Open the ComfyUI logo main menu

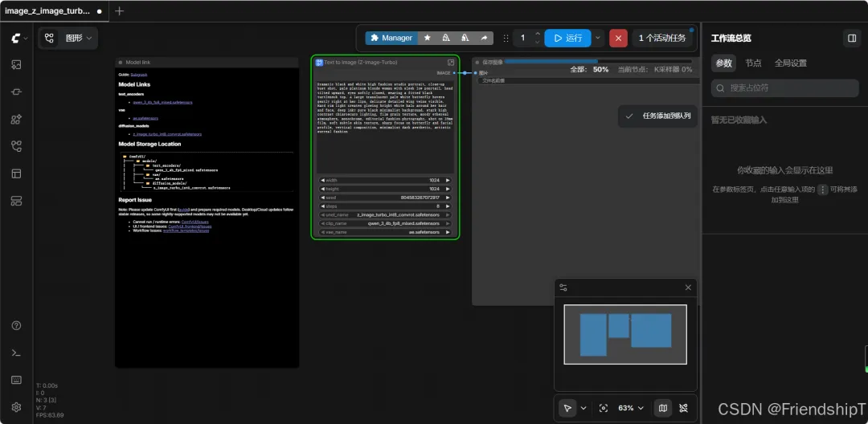click(x=16, y=38)
